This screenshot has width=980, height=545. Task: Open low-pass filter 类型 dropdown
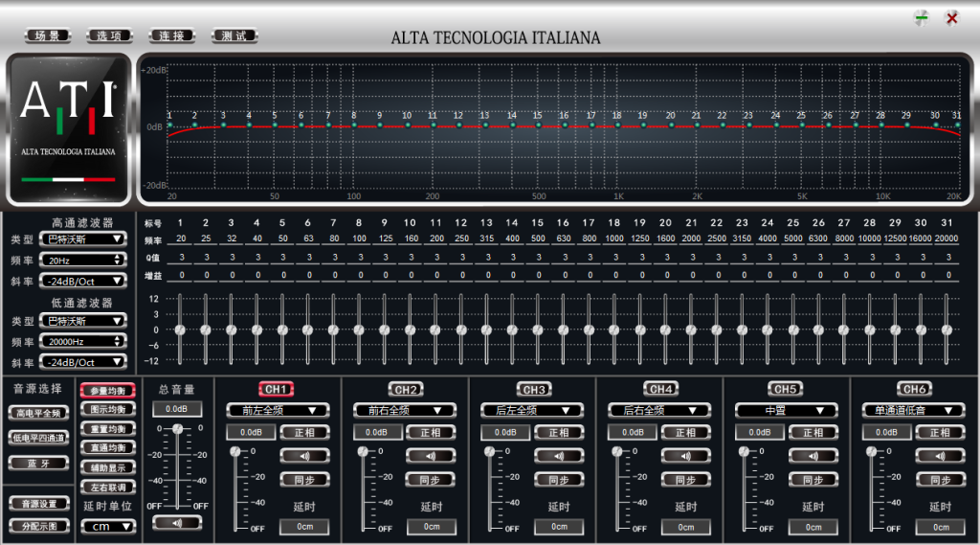pos(83,321)
